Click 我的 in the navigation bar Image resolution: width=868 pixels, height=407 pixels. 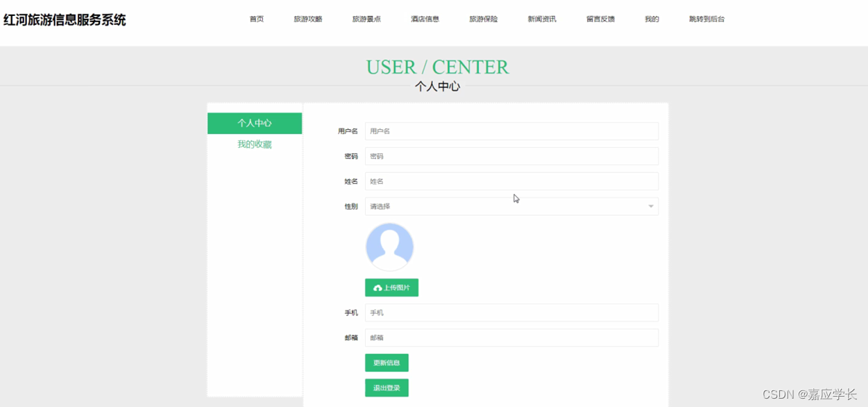pos(652,19)
